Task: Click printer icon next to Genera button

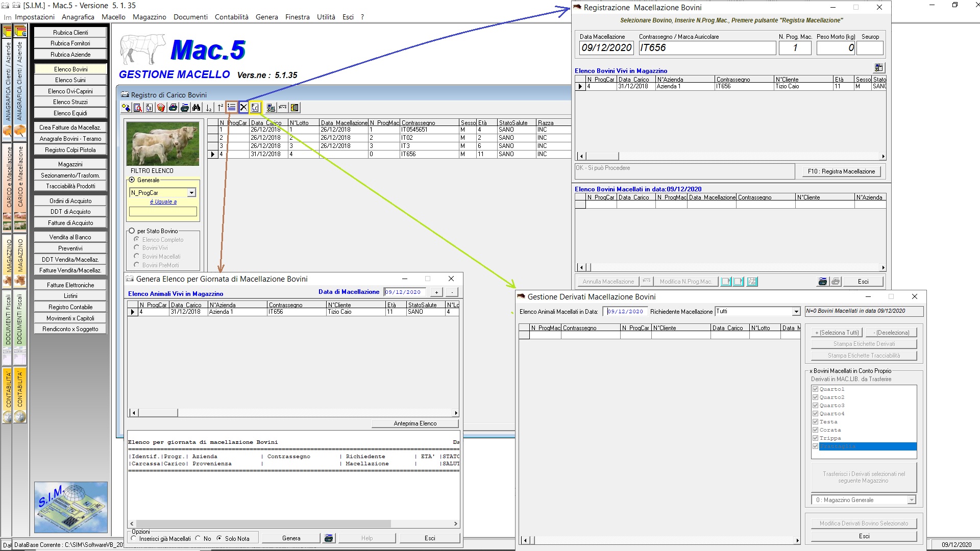Action: coord(329,538)
